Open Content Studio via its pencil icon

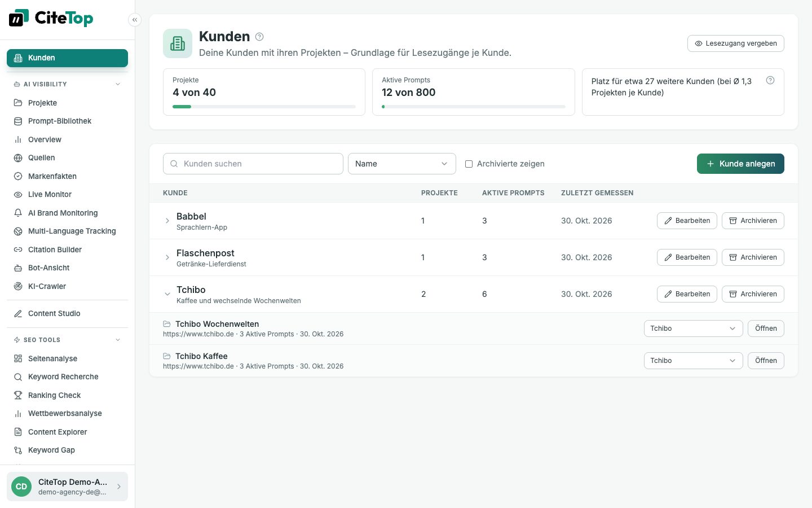(18, 314)
